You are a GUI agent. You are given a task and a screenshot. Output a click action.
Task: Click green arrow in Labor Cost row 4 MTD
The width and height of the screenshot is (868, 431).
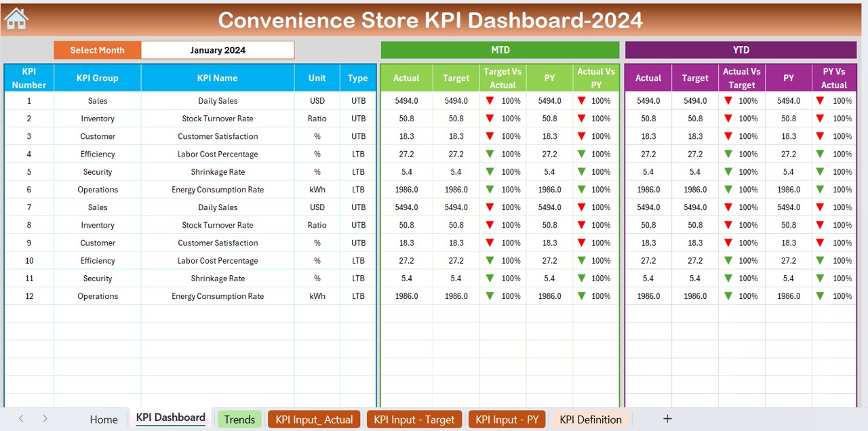tap(490, 154)
